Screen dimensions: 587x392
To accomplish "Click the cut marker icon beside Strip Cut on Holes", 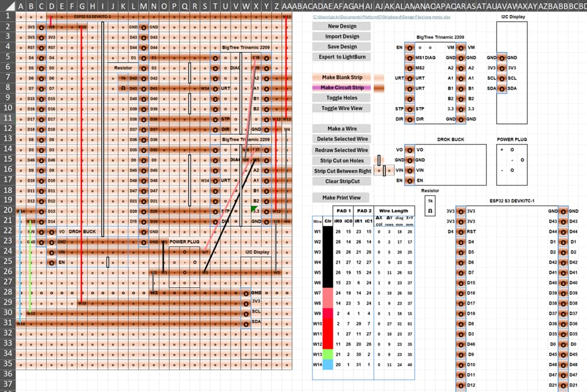I will pyautogui.click(x=379, y=160).
